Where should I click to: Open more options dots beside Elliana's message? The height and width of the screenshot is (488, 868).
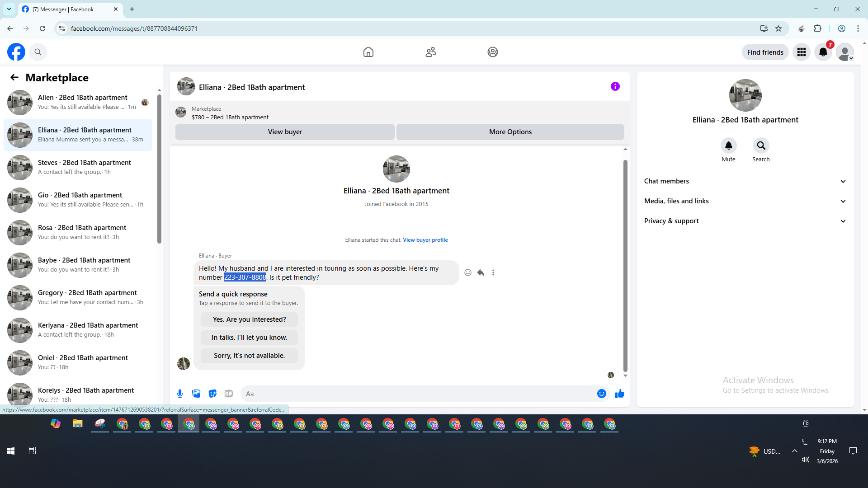(493, 272)
